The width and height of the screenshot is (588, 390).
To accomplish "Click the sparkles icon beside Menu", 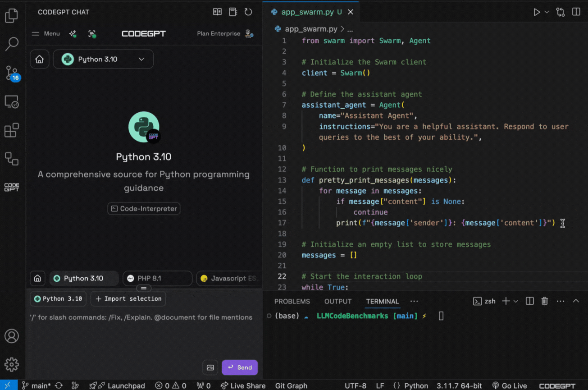I will (73, 34).
